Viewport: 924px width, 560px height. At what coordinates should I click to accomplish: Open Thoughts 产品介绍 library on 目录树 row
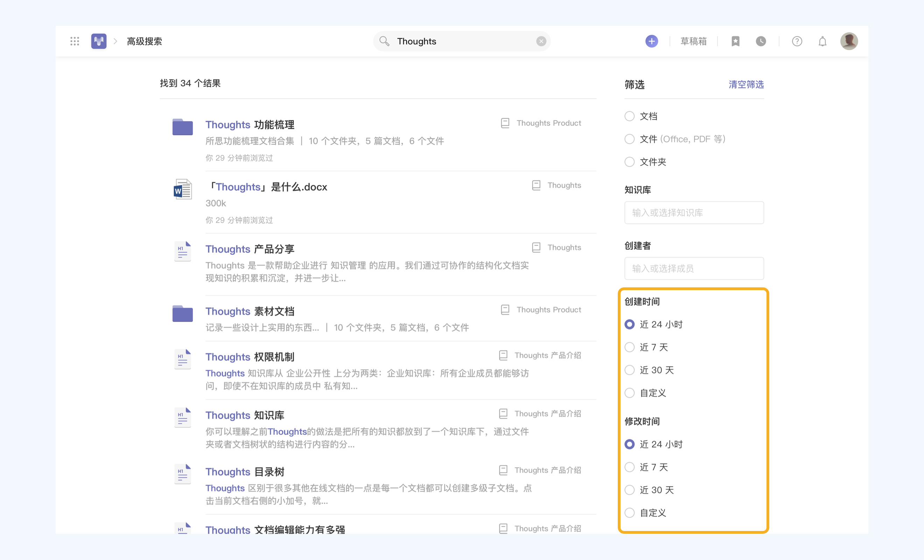point(540,470)
